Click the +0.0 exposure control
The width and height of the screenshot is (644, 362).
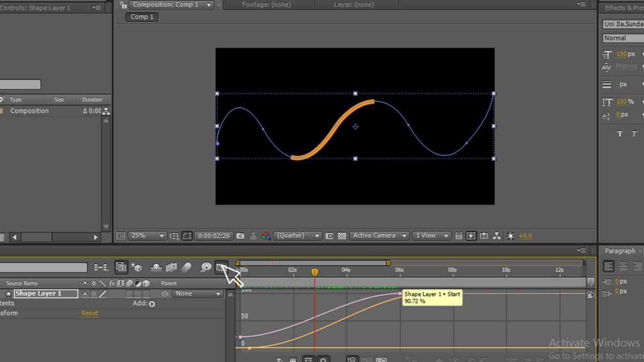[525, 236]
